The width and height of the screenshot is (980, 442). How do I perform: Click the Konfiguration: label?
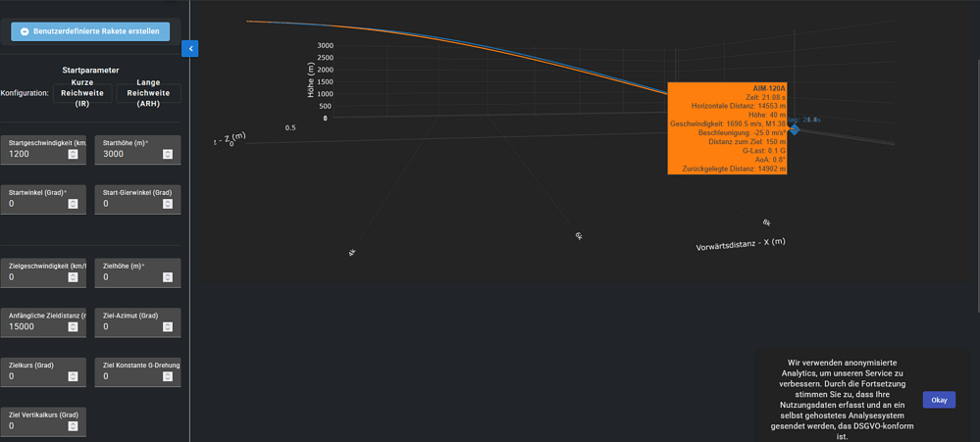25,93
